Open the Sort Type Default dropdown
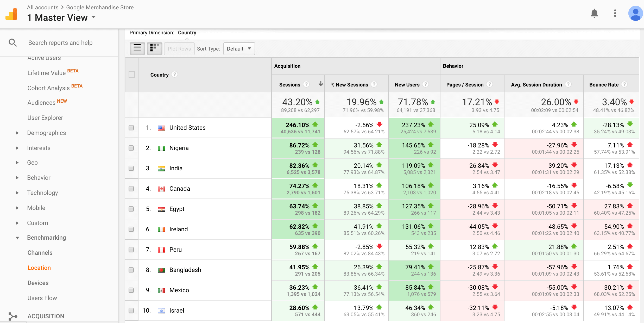This screenshot has height=323, width=644. click(239, 49)
